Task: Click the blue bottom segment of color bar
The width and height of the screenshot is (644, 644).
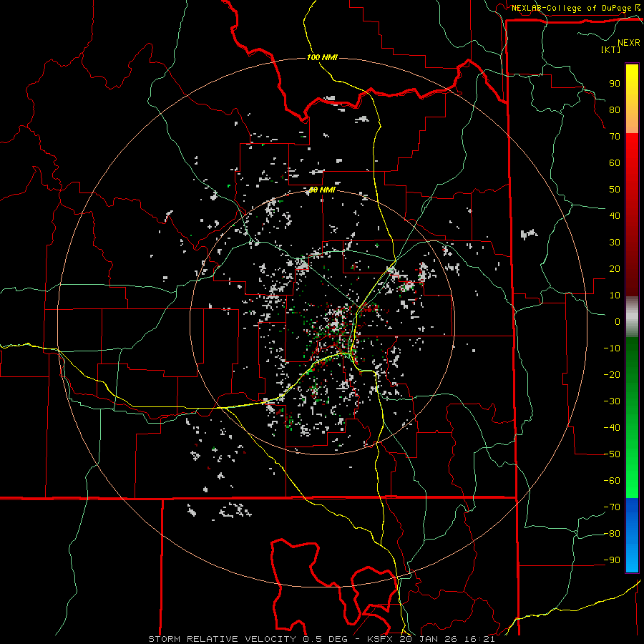Action: (632, 535)
